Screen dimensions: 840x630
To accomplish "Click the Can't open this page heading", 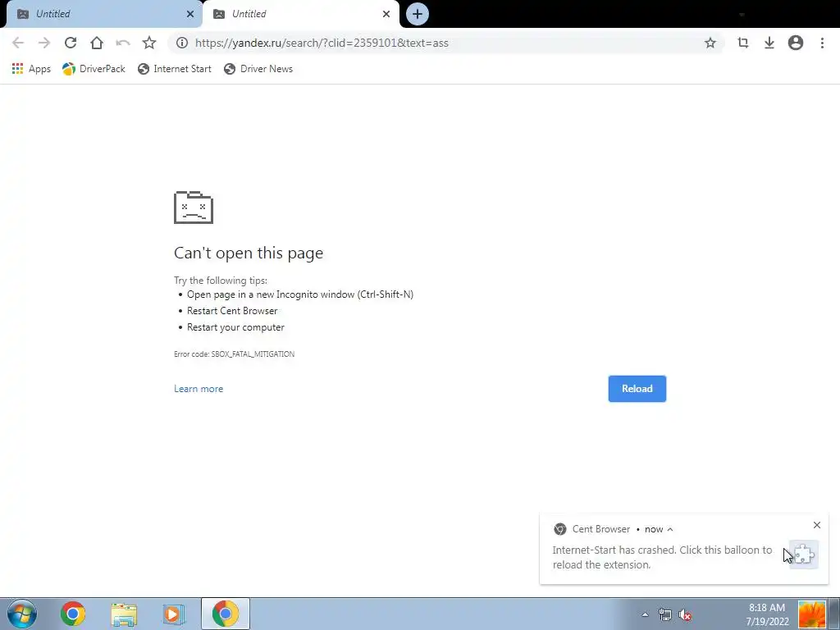I will 249,253.
